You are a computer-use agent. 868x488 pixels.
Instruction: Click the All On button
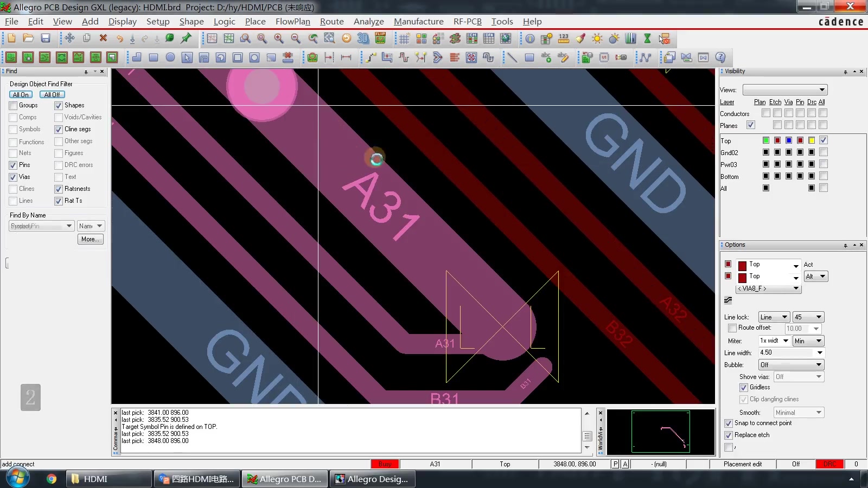[21, 95]
